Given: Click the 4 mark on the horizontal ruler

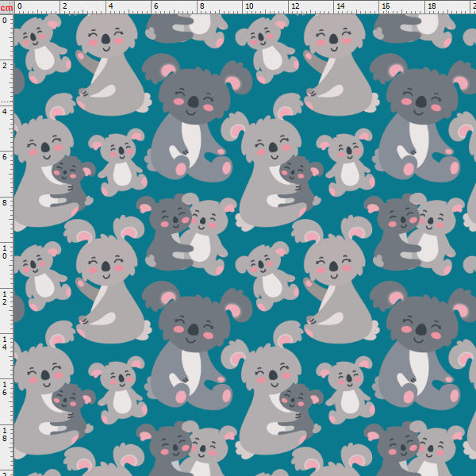Looking at the screenshot, I should coord(110,6).
